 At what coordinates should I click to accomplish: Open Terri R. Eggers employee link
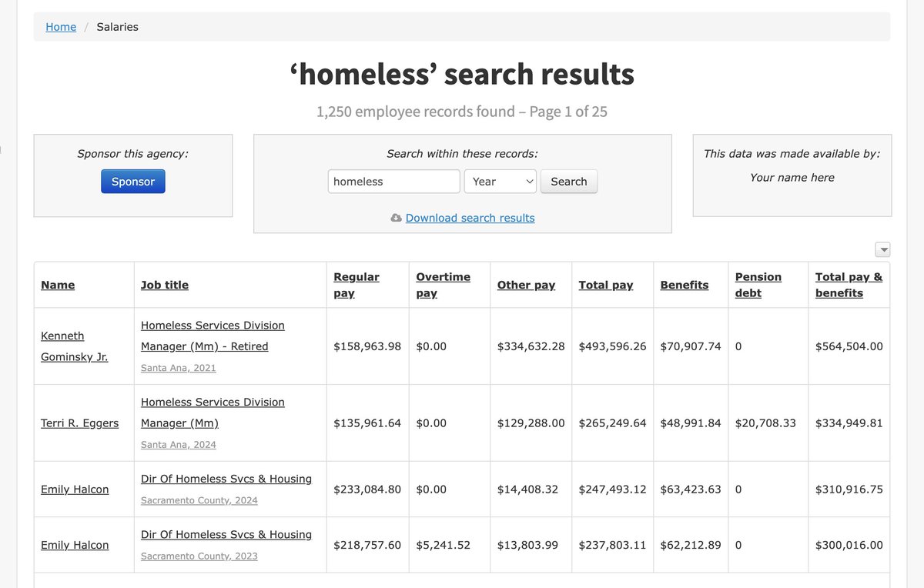[80, 423]
